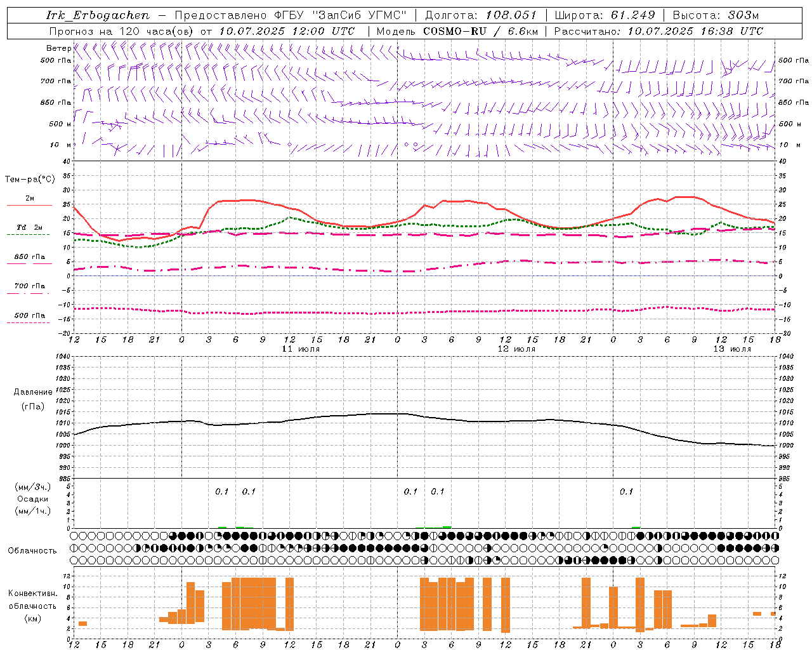Click the 11 июля date label

click(301, 349)
